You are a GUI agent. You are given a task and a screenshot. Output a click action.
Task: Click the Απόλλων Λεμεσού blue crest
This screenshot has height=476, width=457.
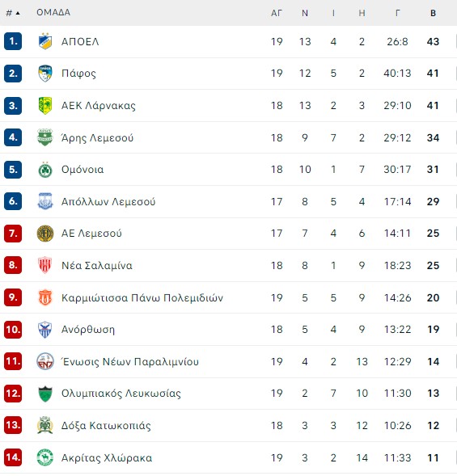click(45, 201)
